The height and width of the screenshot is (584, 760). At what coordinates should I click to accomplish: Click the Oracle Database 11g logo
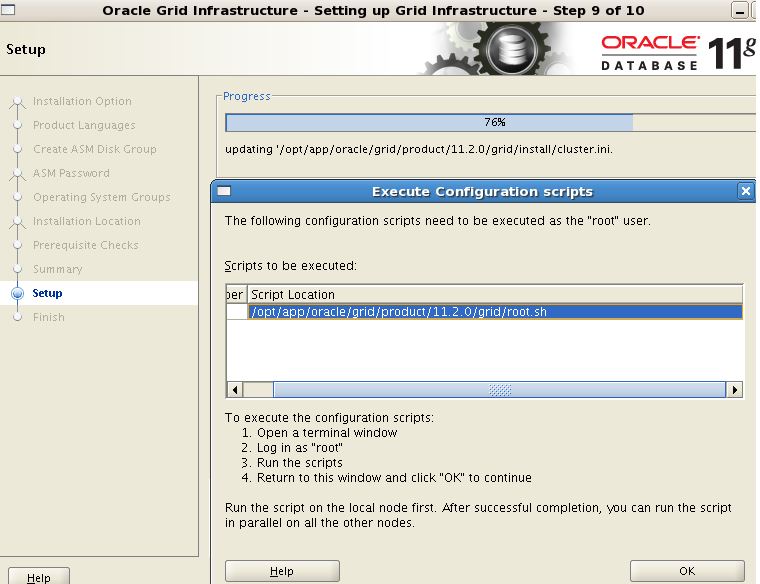tap(678, 52)
